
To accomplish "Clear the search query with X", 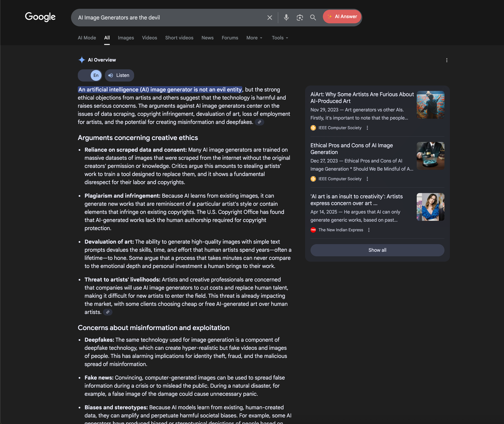I will [270, 18].
